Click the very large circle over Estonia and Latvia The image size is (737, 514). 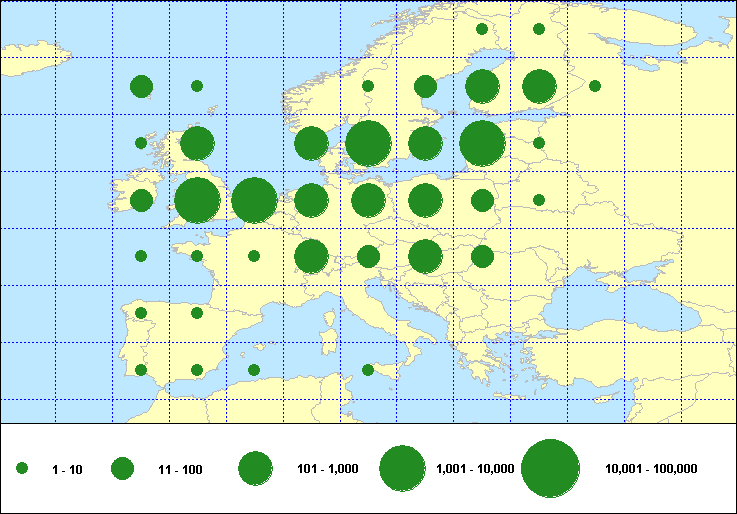tap(482, 143)
